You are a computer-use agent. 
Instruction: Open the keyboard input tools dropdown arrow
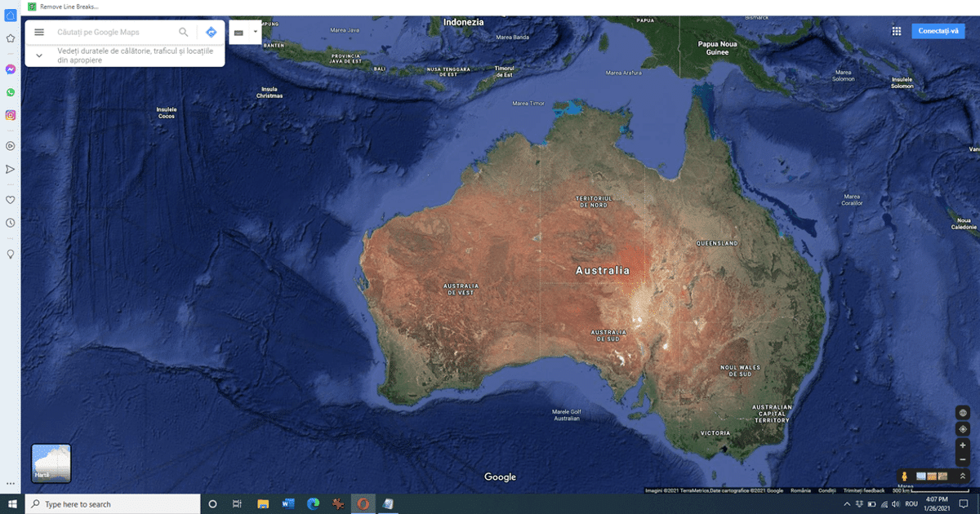[256, 32]
